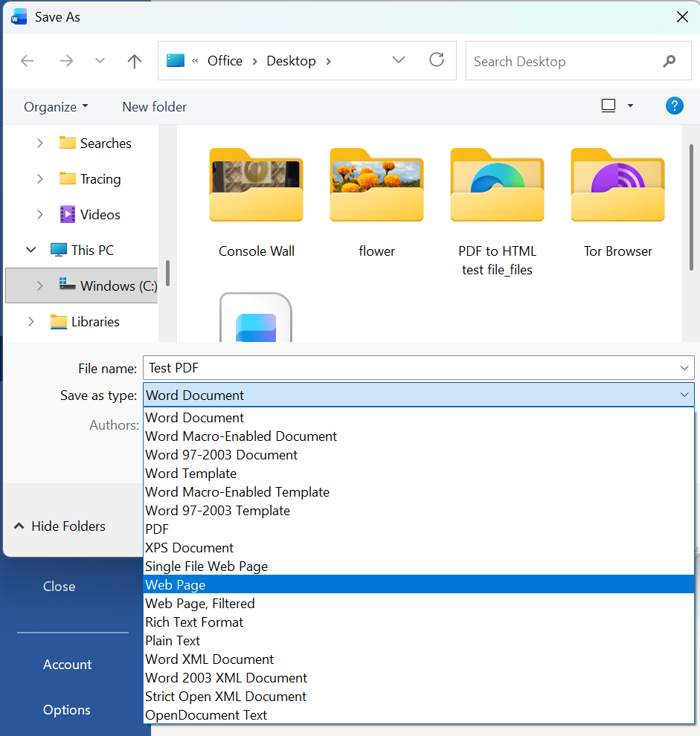
Task: Choose Rich Text Format as save type
Action: click(x=194, y=622)
